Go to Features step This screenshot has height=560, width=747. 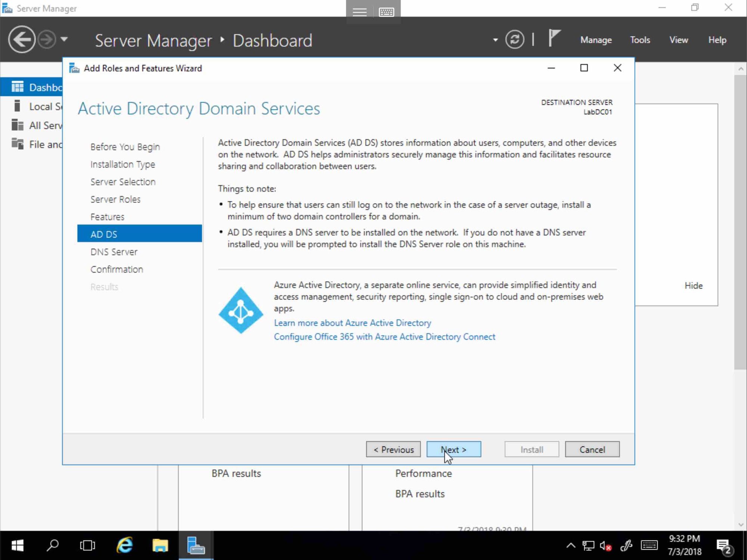coord(107,217)
